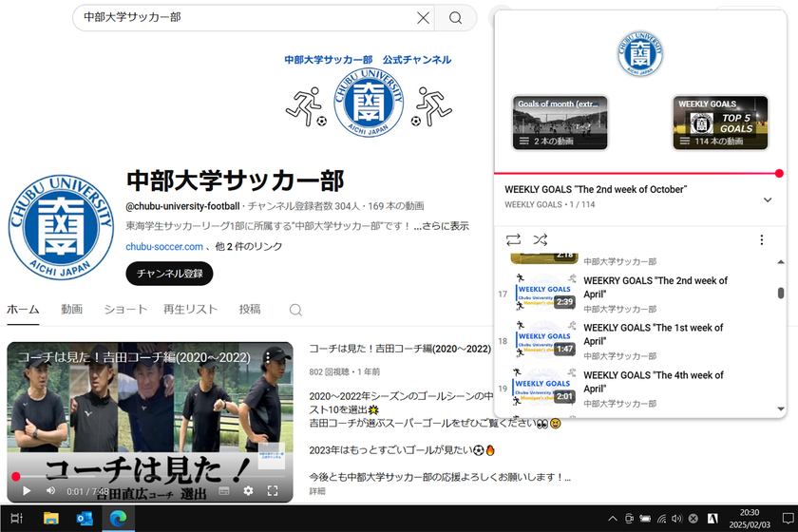Enter fullscreen mode on the video

pos(273,490)
